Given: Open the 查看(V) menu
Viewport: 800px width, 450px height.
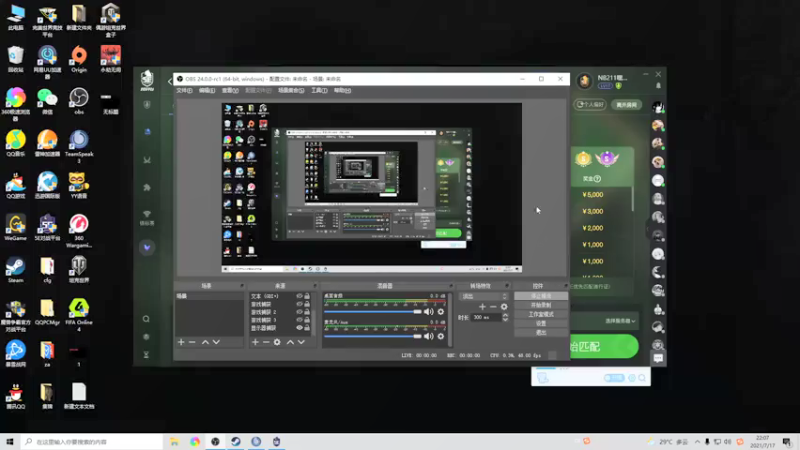Looking at the screenshot, I should tap(230, 90).
